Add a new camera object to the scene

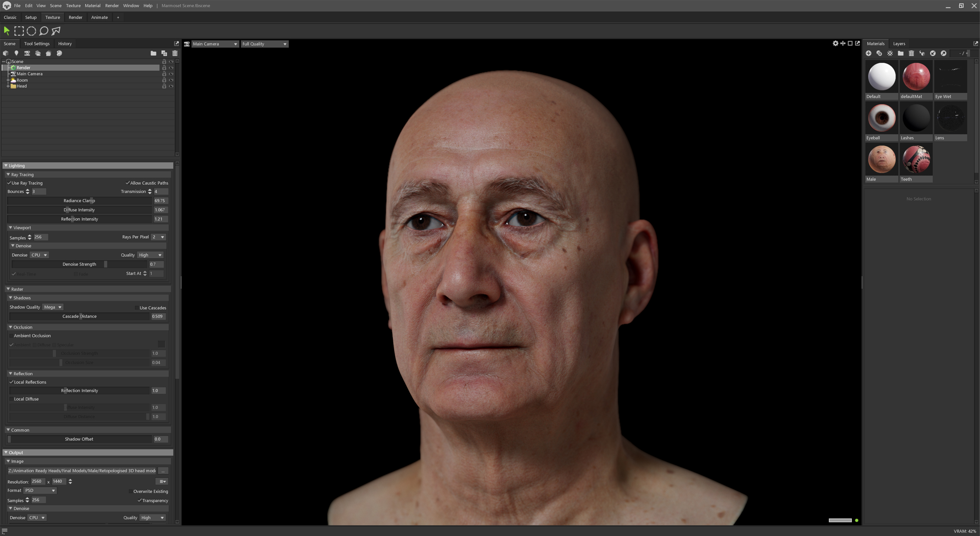click(27, 53)
